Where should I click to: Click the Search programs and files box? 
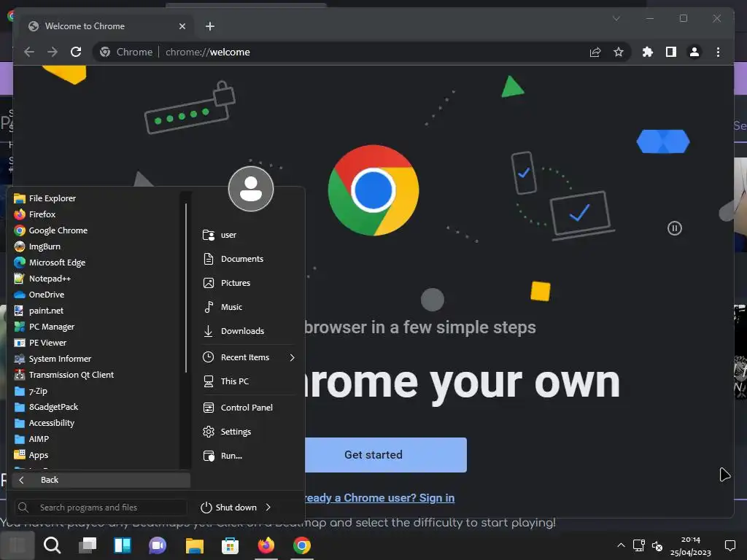click(x=100, y=507)
